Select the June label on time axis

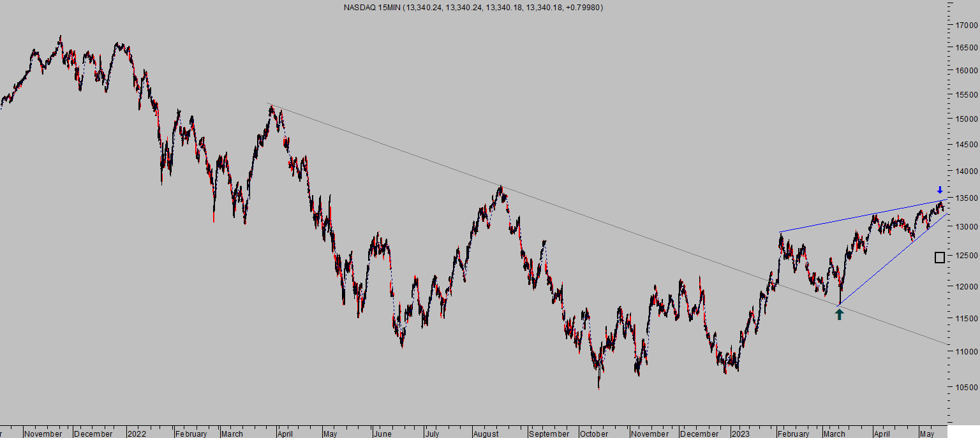point(382,434)
